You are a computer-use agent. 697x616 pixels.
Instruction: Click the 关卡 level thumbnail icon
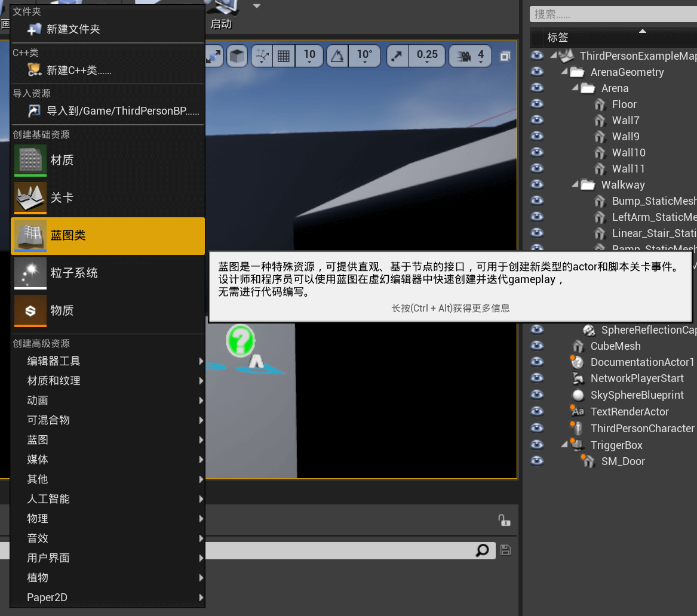tap(30, 198)
